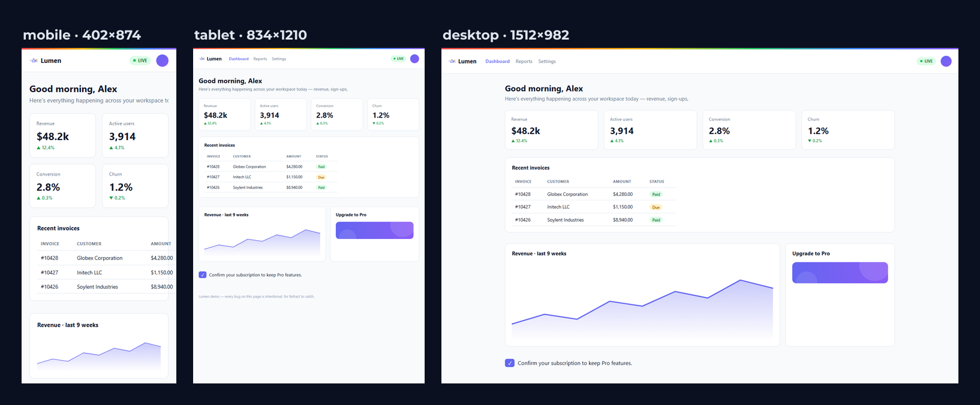
Task: Click the CUSTOMER column header in desktop table
Action: click(x=558, y=182)
